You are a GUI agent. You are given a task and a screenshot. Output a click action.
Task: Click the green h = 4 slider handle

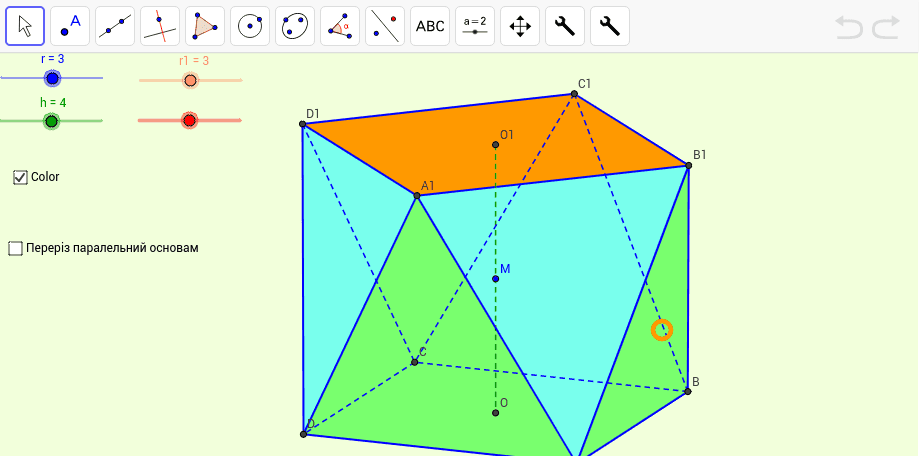51,121
